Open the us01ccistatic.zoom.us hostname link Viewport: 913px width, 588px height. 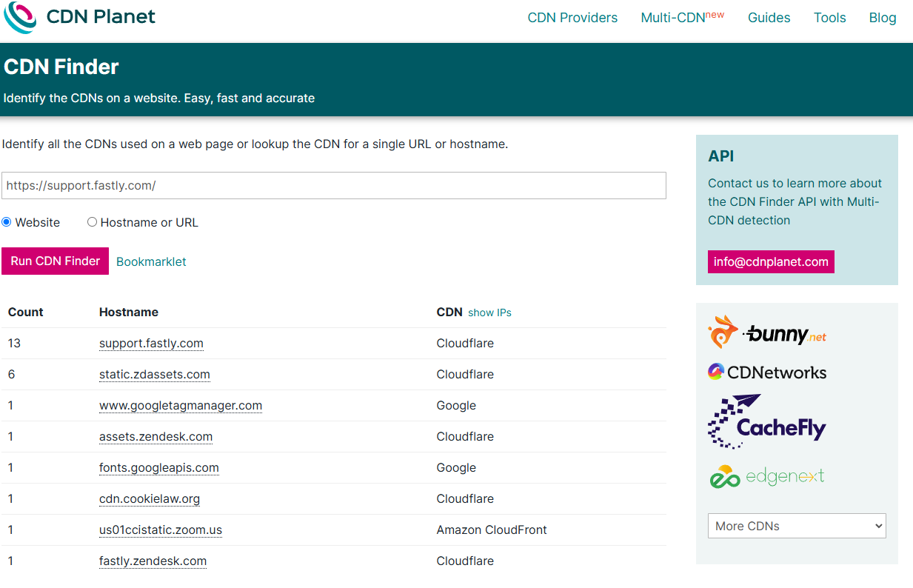pos(161,530)
